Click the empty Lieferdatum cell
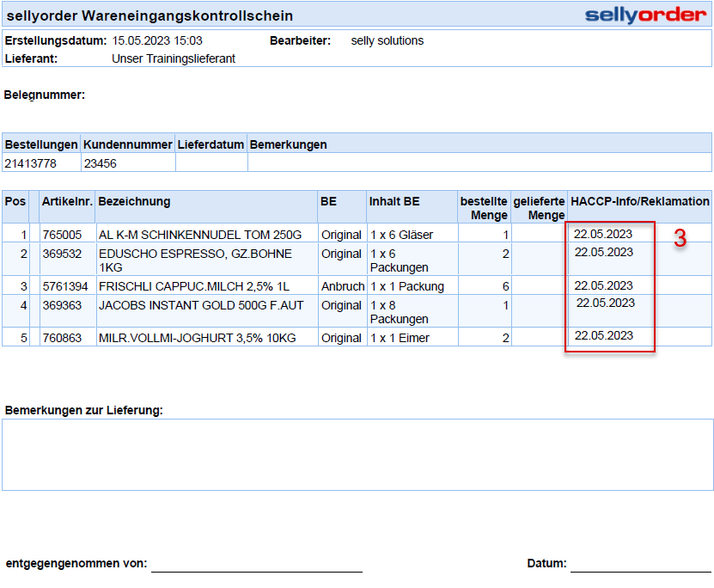Viewport: 714px width, 588px height. point(211,163)
